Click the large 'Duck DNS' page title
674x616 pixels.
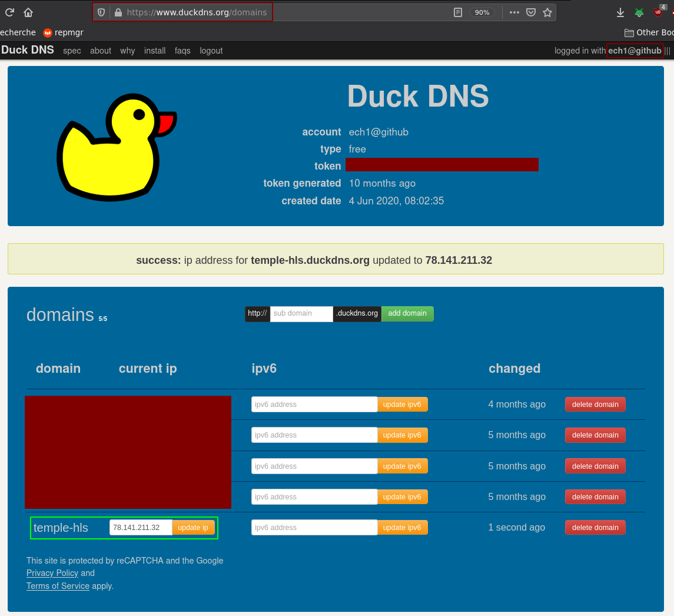point(418,96)
